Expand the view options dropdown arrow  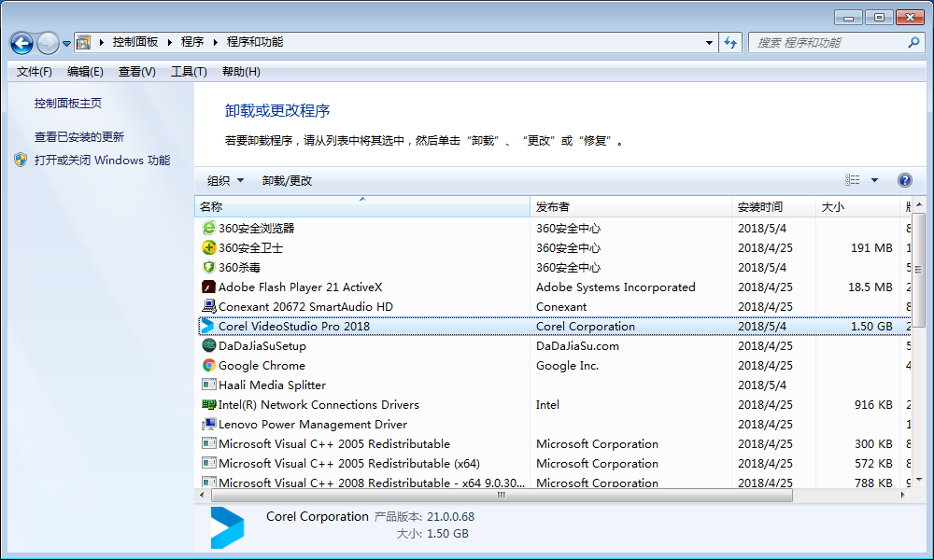[874, 180]
